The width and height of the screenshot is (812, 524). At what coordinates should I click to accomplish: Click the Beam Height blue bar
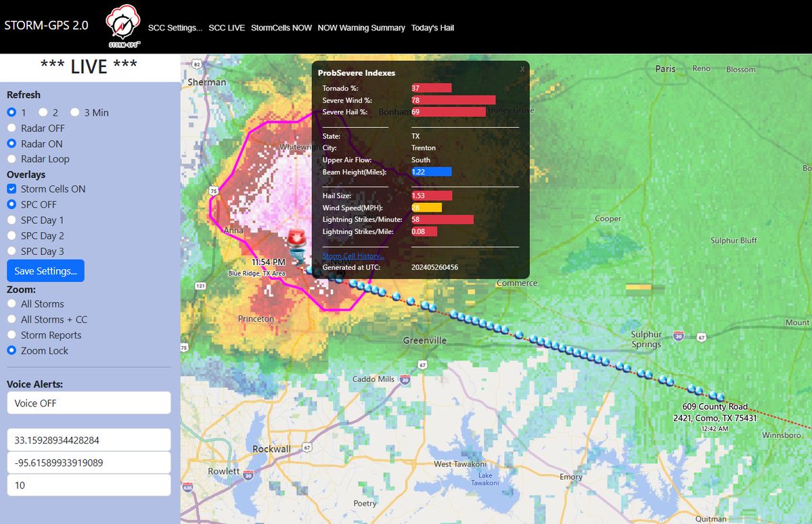(x=431, y=172)
